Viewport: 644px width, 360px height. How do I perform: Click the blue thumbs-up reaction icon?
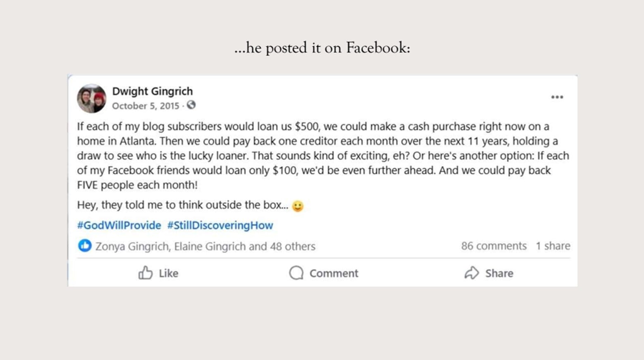pos(85,246)
